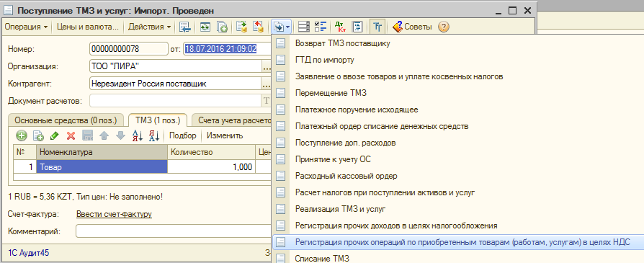
Task: Click the green refresh document icon
Action: [x=205, y=27]
